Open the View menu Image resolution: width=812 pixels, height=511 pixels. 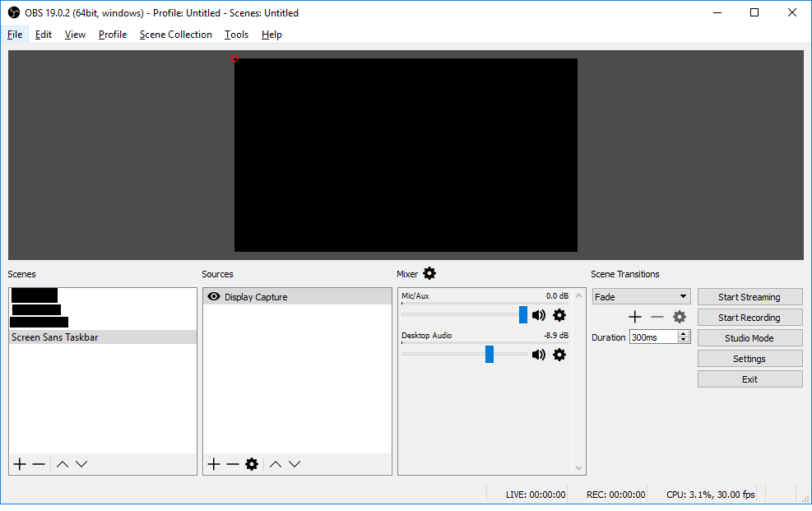[x=75, y=35]
